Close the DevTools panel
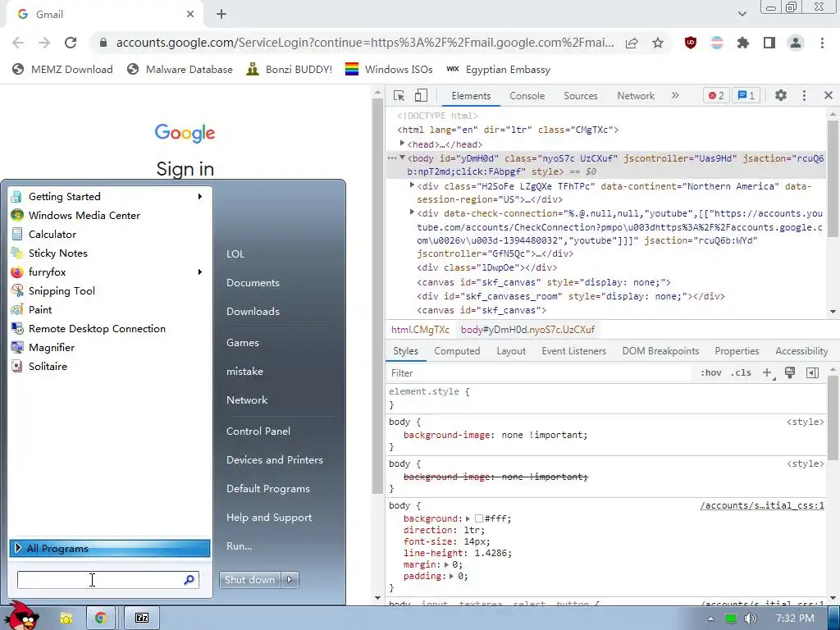This screenshot has width=840, height=630. pos(829,95)
